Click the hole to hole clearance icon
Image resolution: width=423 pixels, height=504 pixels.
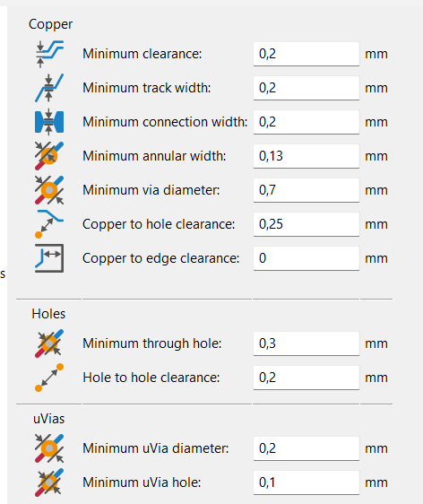coord(49,378)
